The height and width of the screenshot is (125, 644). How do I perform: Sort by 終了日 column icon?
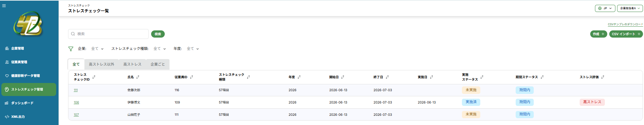(387, 77)
